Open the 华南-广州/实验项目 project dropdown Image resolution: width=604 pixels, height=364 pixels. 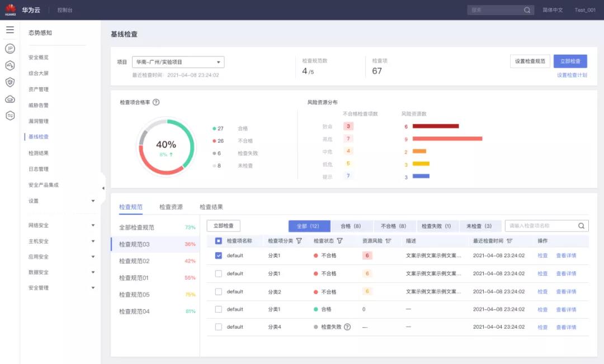[178, 62]
